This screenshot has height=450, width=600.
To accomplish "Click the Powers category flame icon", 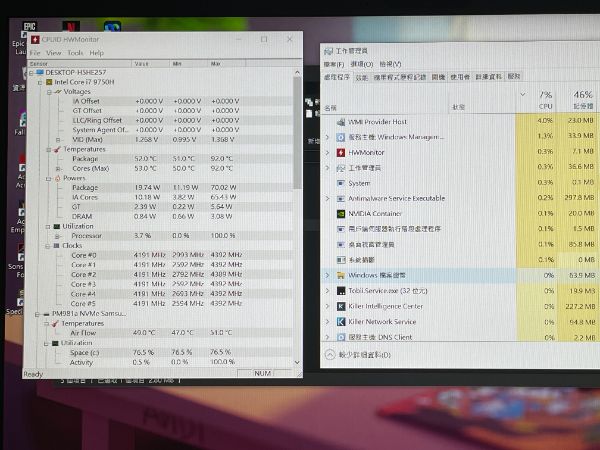I will 58,178.
